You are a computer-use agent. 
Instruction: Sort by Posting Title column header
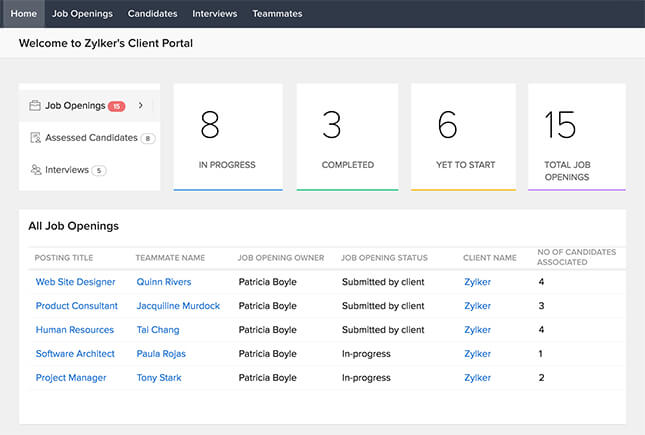click(64, 258)
